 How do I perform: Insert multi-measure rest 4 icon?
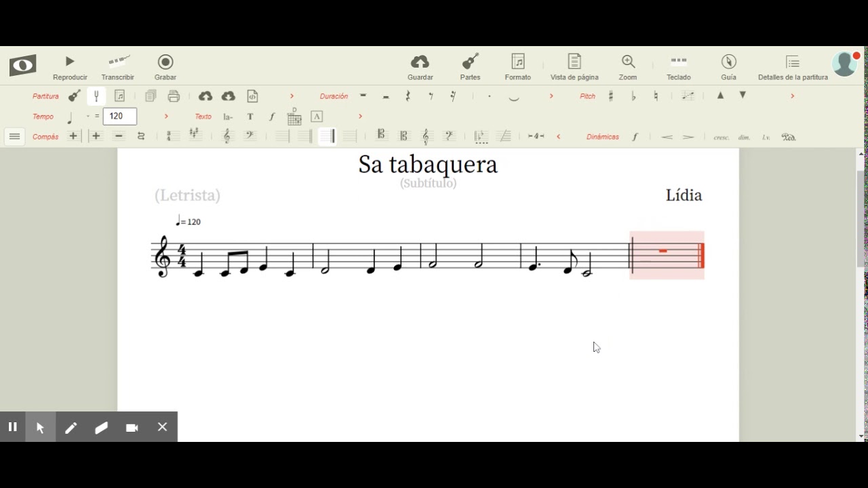tap(536, 136)
